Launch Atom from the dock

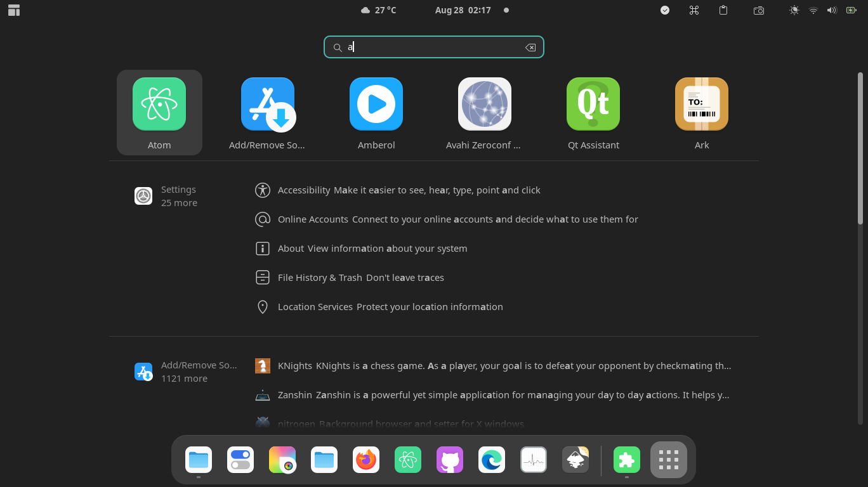tap(408, 460)
